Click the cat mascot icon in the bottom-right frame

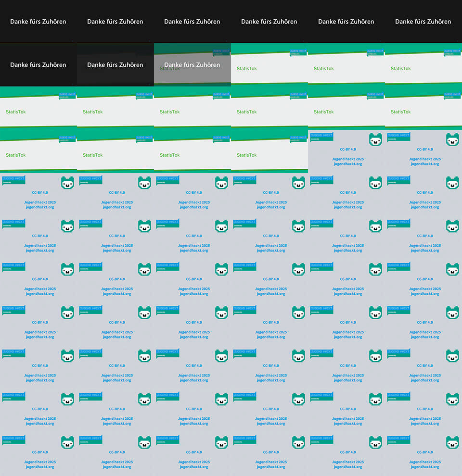coord(452,442)
